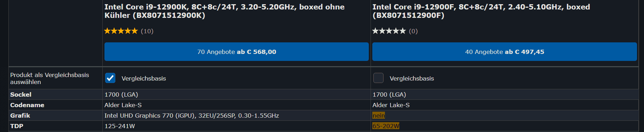The height and width of the screenshot is (132, 644).
Task: Open the i9-12900K review count (10)
Action: tap(147, 31)
